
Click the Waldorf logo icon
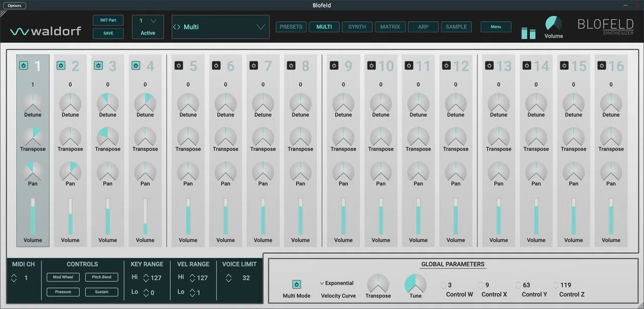point(19,32)
